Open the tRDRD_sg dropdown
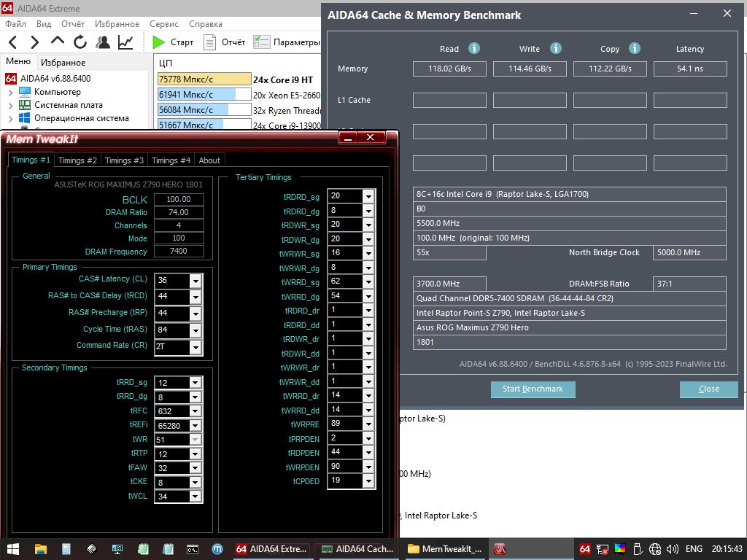Image resolution: width=747 pixels, height=560 pixels. 368,196
